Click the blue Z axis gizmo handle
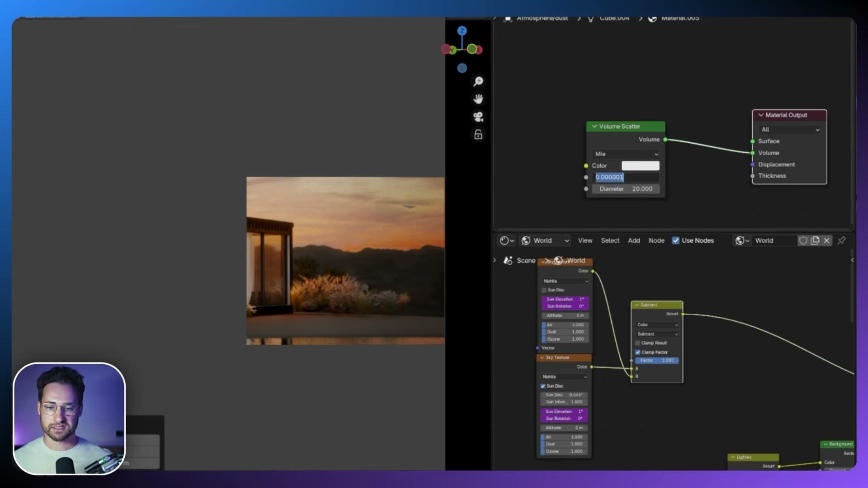868x488 pixels. (x=462, y=31)
